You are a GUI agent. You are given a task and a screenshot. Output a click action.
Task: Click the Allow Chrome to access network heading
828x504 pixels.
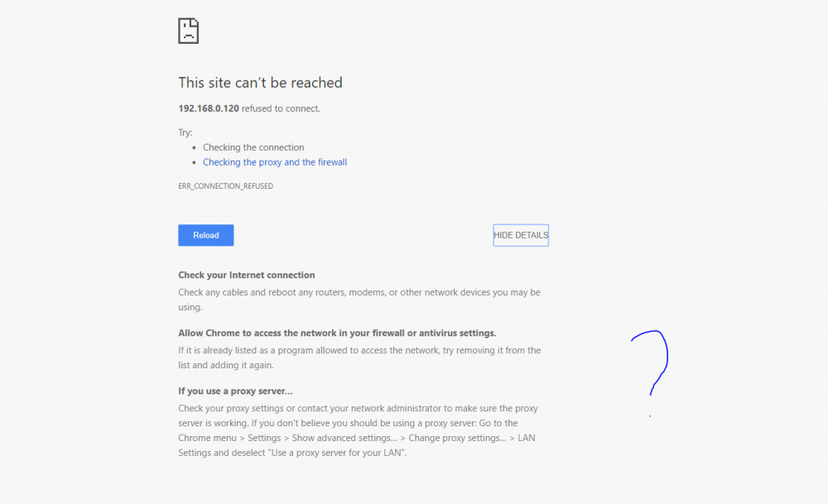337,333
